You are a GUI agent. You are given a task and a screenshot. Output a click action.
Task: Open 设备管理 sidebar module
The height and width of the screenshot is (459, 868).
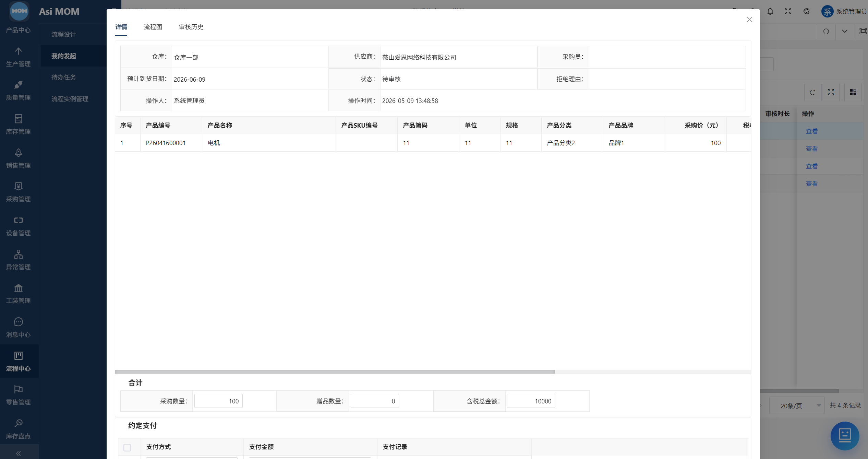tap(19, 226)
